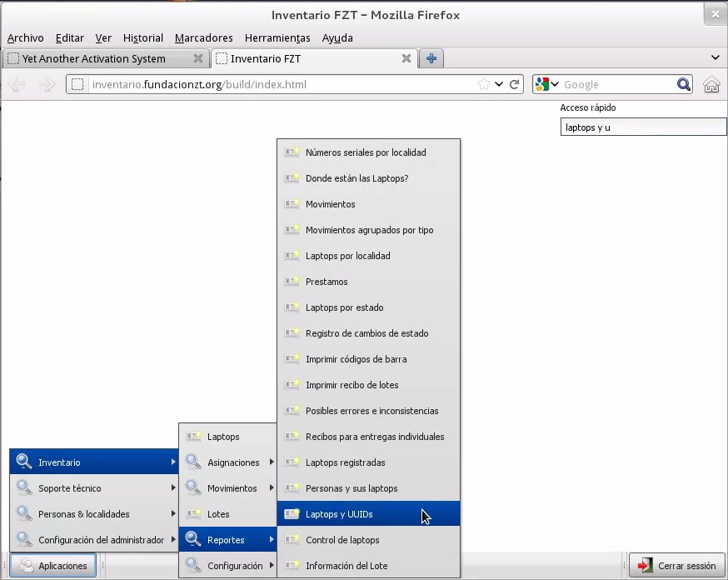The image size is (728, 580).
Task: Switch to Yet Another Activation System tab
Action: (x=93, y=58)
